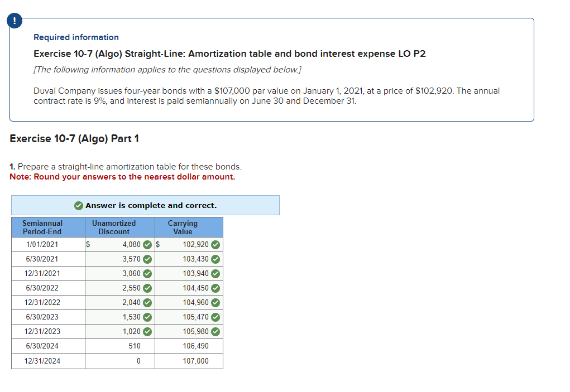The width and height of the screenshot is (570, 392).
Task: Click the checkmark next to 105,980
Action: 217,331
